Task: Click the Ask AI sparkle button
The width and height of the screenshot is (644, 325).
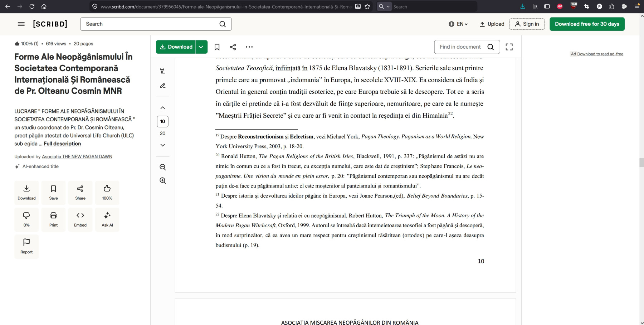Action: 107,219
